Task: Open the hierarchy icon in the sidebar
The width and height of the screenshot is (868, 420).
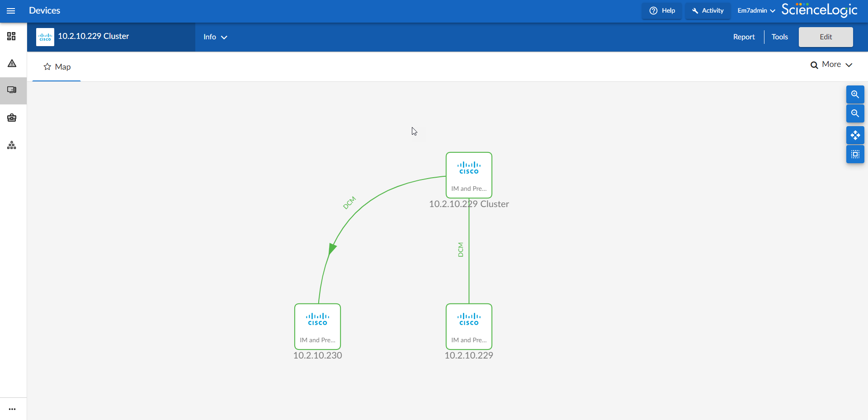Action: coord(12,145)
